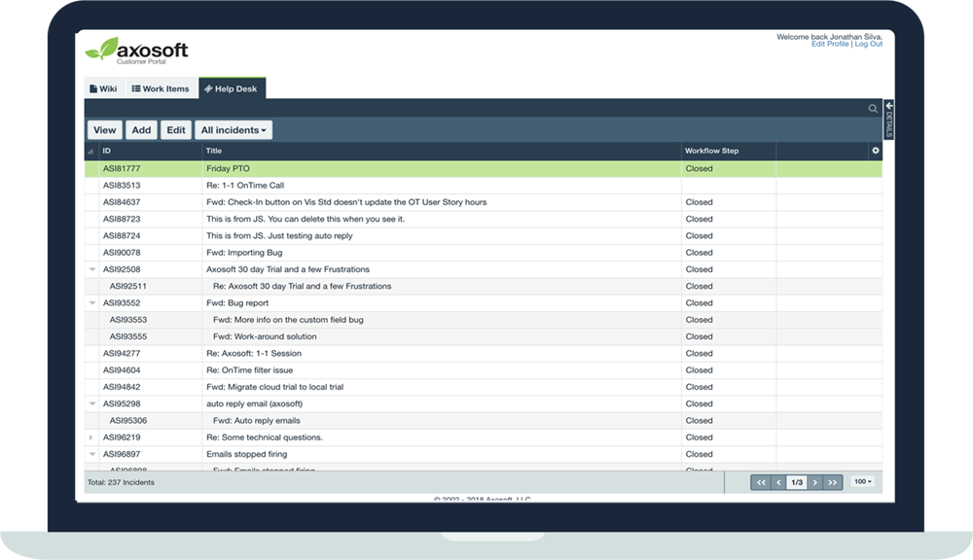Open the All incidents filter dropdown
The width and height of the screenshot is (973, 560).
pos(234,130)
